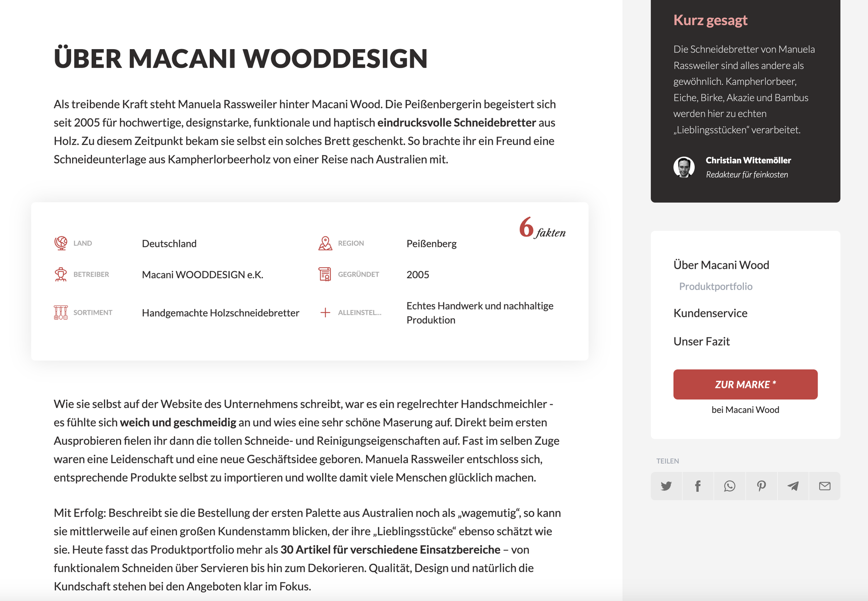Pin this page with Pinterest icon

761,486
